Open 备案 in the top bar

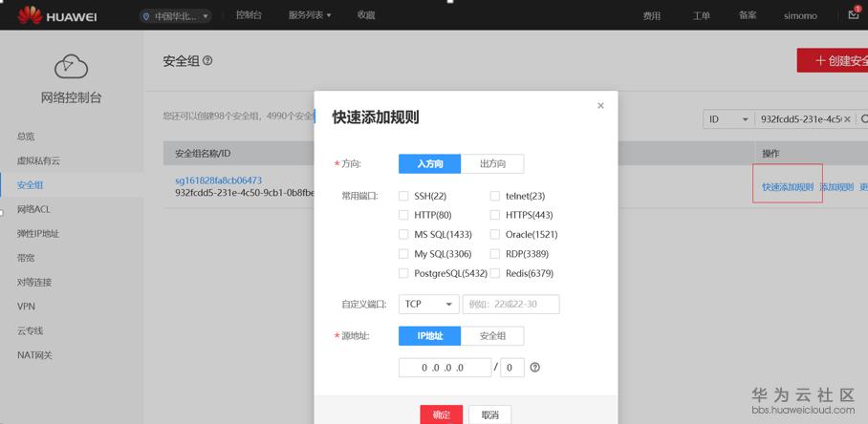(x=748, y=16)
